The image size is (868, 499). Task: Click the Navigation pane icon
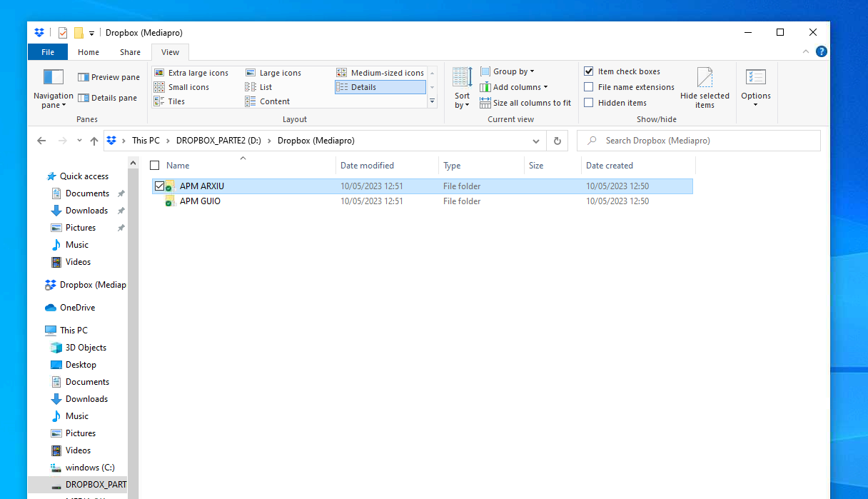click(x=54, y=78)
